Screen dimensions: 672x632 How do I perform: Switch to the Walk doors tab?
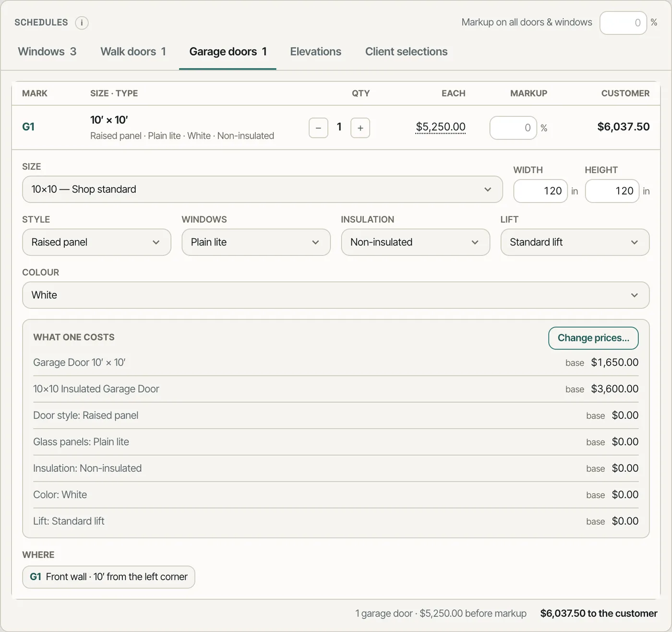pyautogui.click(x=133, y=51)
